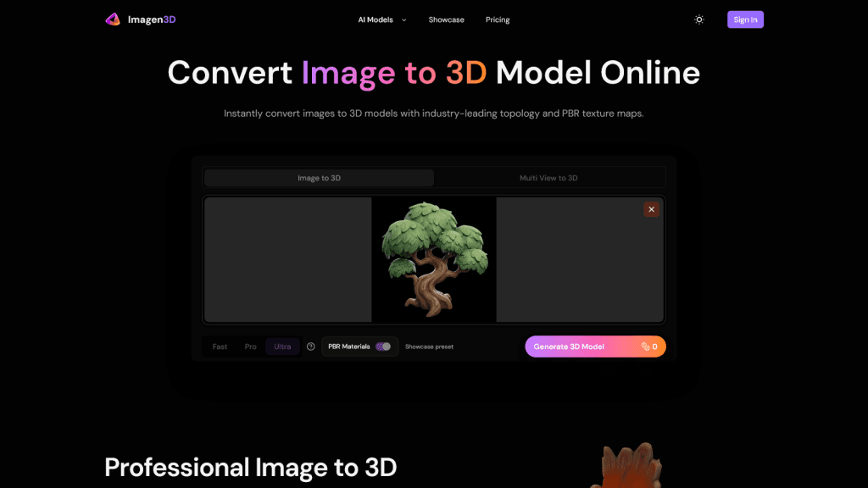Select Fast quality mode

[218, 347]
